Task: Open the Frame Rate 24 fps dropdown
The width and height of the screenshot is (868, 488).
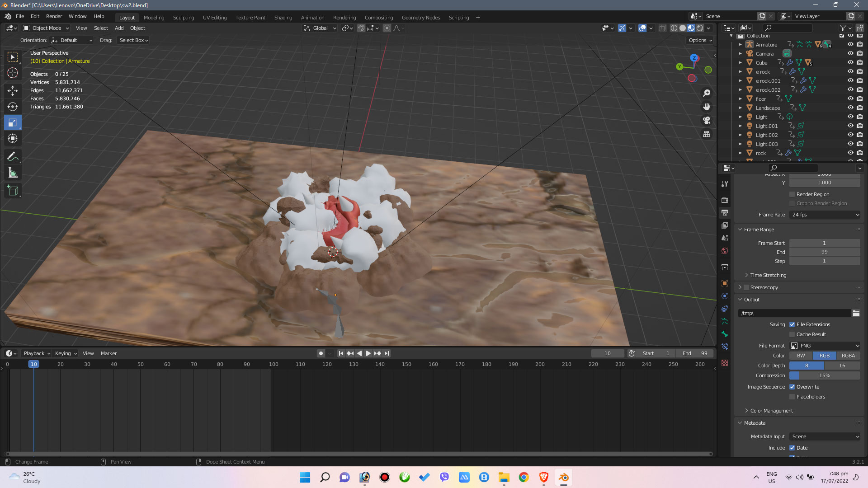Action: click(x=825, y=215)
